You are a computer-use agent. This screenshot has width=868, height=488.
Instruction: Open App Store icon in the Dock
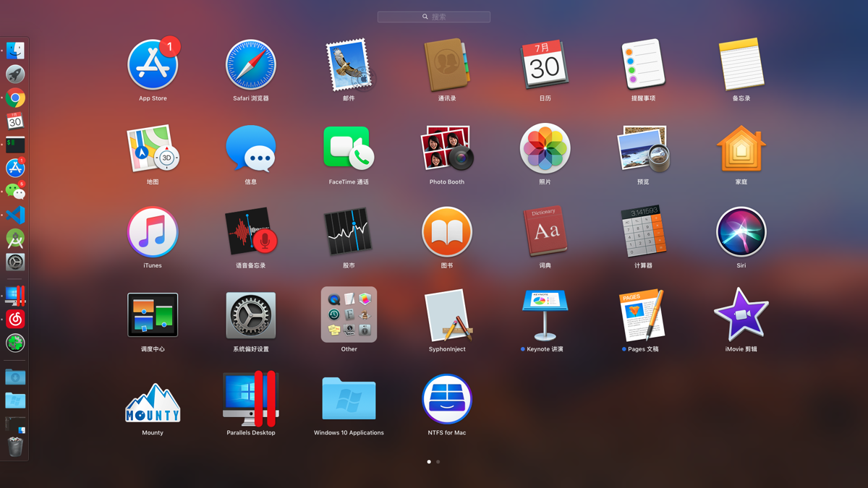15,168
